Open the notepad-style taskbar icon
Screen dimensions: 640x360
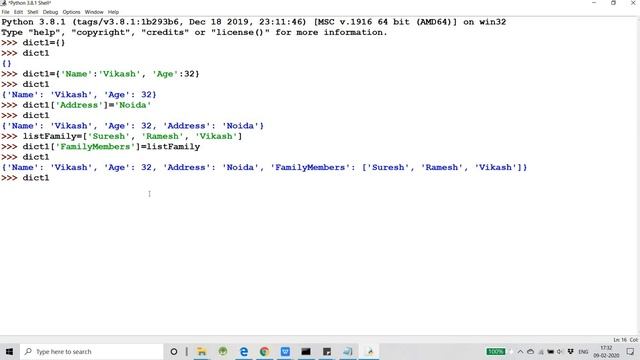348,351
